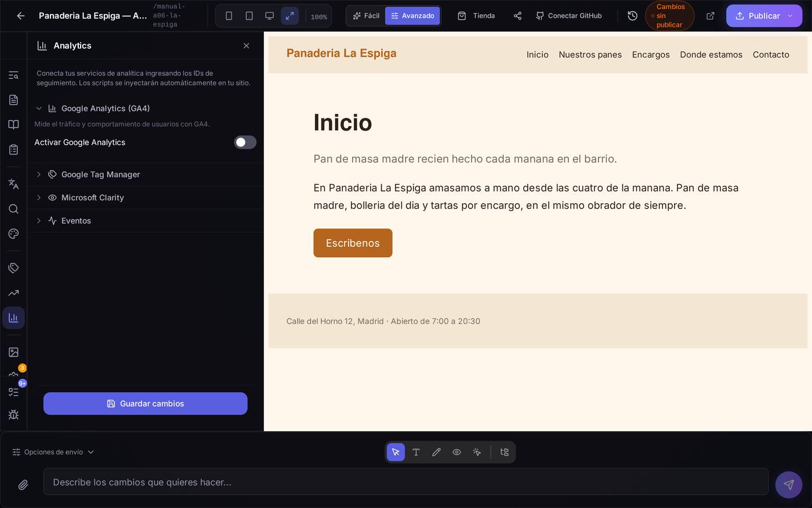Select the Analytics bar chart sidebar icon
812x508 pixels.
point(13,318)
